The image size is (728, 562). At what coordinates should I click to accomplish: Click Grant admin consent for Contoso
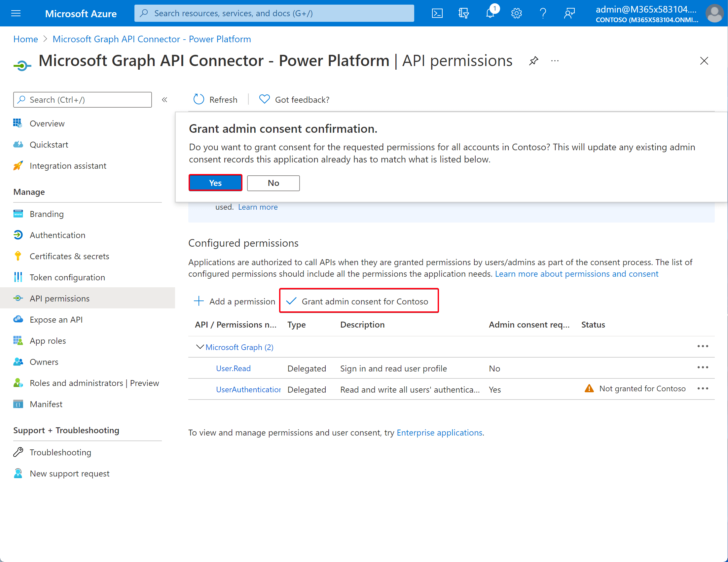[x=359, y=301]
